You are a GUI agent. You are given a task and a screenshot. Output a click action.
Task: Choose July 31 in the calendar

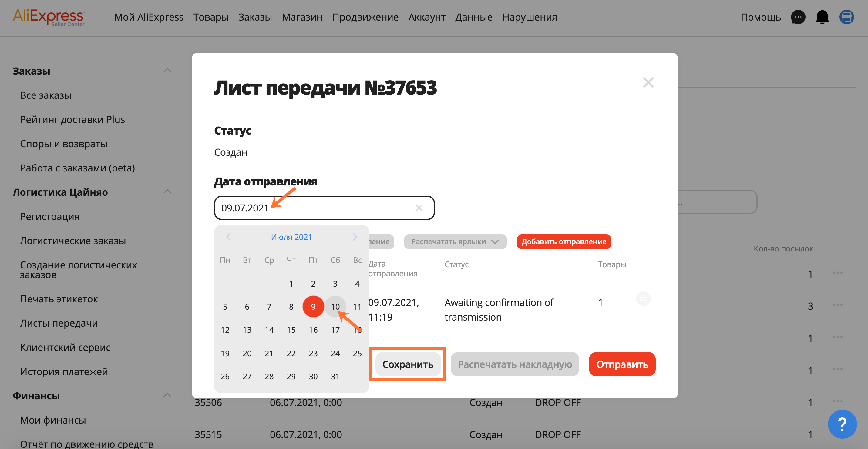tap(335, 376)
